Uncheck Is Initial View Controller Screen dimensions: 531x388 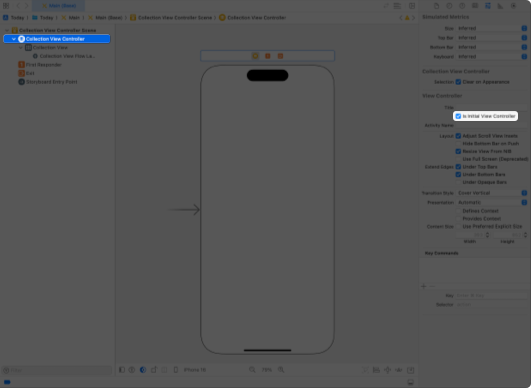[458, 116]
